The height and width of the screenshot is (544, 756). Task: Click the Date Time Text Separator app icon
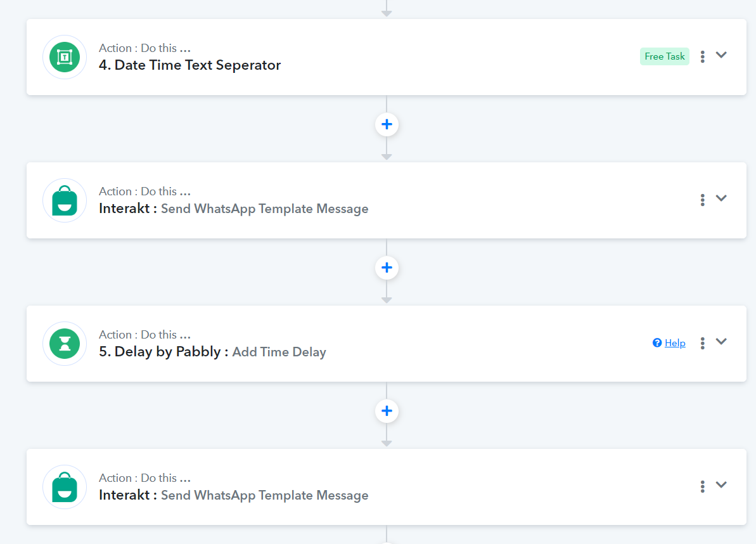tap(65, 57)
